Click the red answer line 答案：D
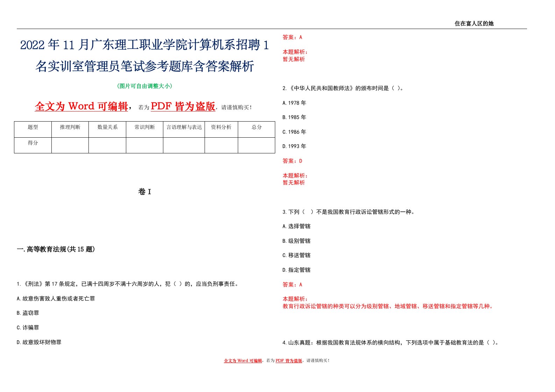This screenshot has height=392, width=555. 292,161
